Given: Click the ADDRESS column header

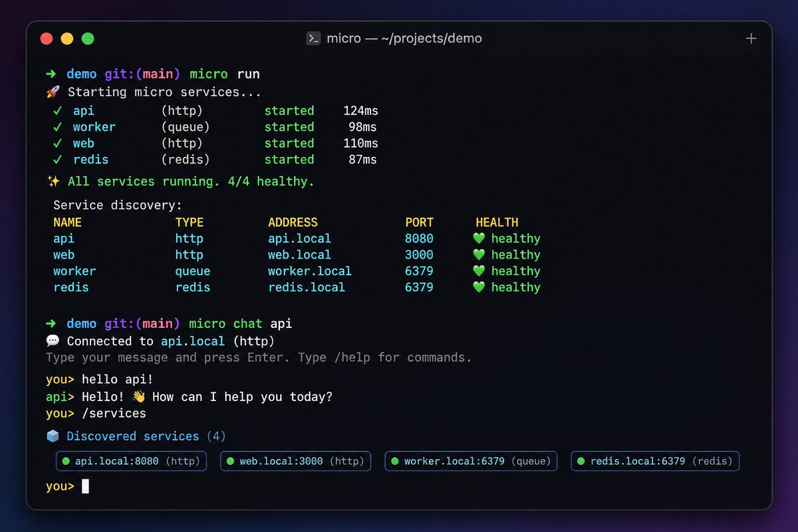Looking at the screenshot, I should [293, 223].
